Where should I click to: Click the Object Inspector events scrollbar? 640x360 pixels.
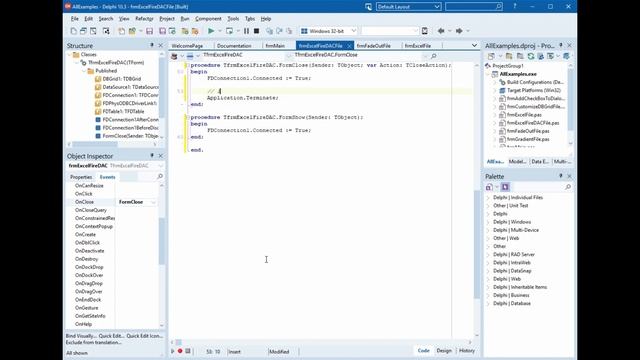click(x=161, y=241)
